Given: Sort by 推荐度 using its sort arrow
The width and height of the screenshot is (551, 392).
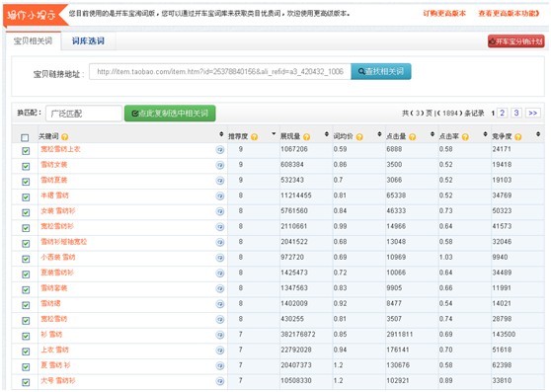Looking at the screenshot, I should pos(274,134).
